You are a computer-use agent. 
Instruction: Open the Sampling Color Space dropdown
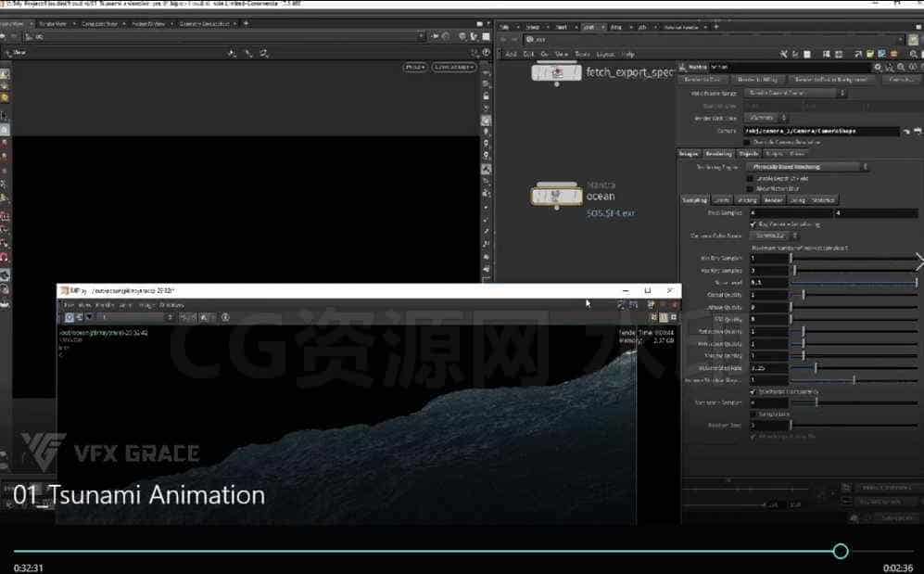pos(773,236)
